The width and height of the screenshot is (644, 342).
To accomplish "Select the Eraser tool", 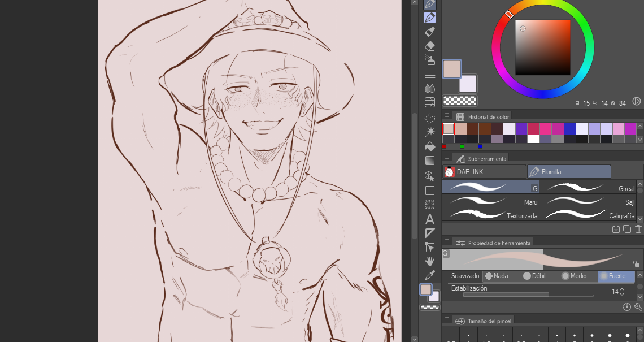I will tap(429, 46).
